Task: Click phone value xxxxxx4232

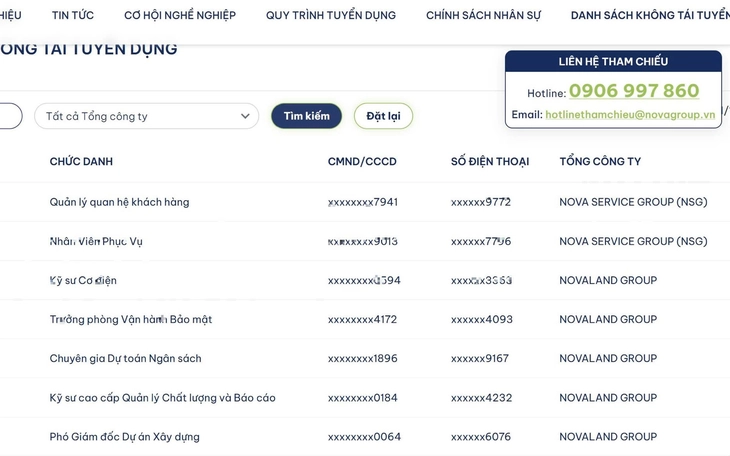Action: pos(481,398)
